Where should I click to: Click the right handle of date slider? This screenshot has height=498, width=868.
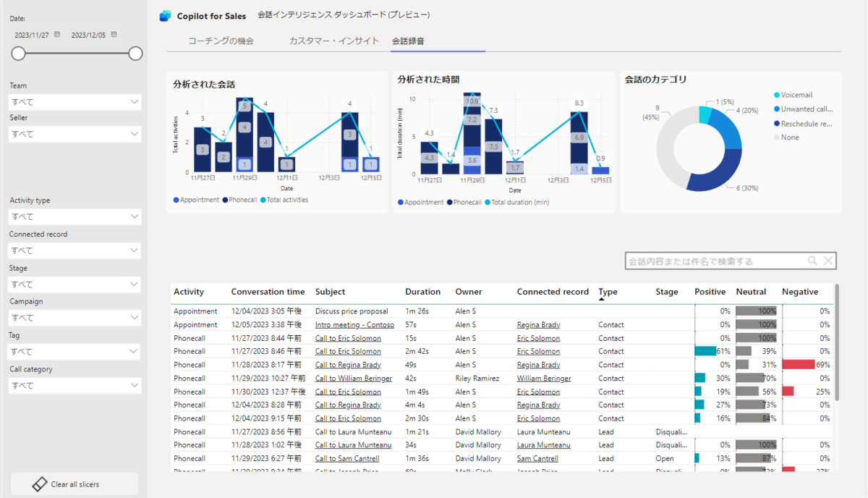(135, 54)
